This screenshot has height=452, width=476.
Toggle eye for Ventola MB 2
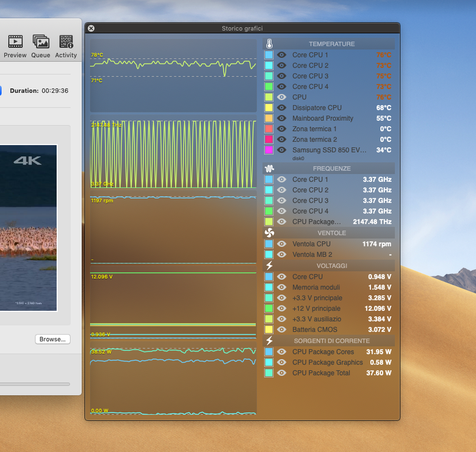(282, 254)
